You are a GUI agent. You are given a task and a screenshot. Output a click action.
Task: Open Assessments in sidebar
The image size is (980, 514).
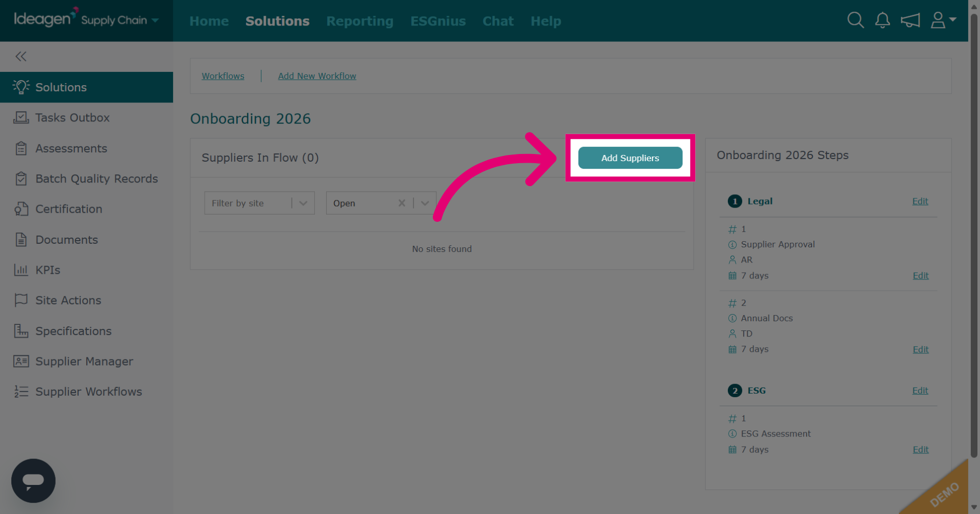tap(87, 148)
